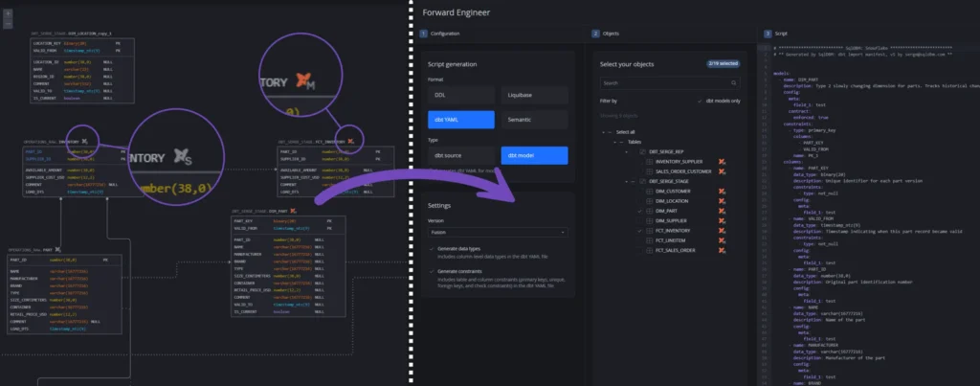The width and height of the screenshot is (980, 386).
Task: Click dbt model icon beside DIM_SUPPLIER
Action: [722, 221]
